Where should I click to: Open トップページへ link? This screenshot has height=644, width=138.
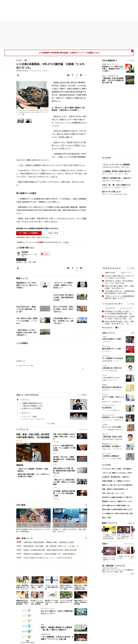[x=83, y=430]
